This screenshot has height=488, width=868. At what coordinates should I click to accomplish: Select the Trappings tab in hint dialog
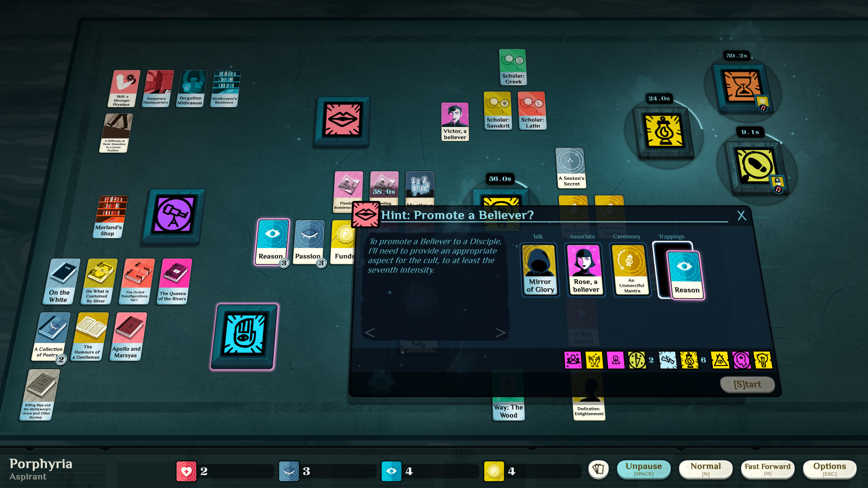pos(671,237)
